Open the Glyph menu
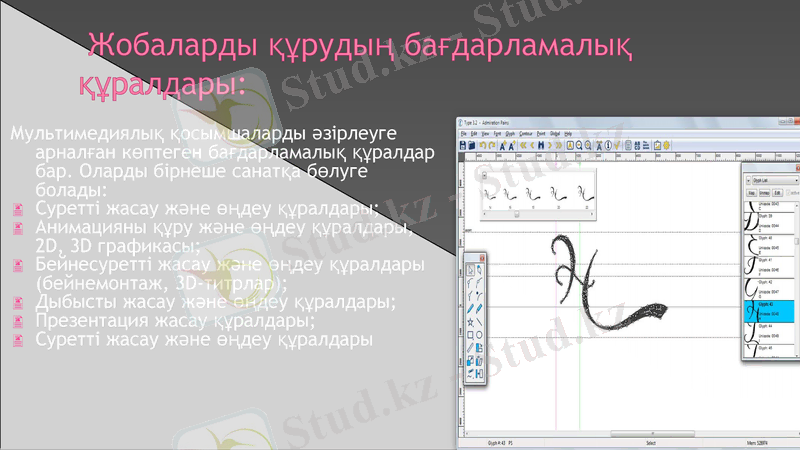 [510, 134]
